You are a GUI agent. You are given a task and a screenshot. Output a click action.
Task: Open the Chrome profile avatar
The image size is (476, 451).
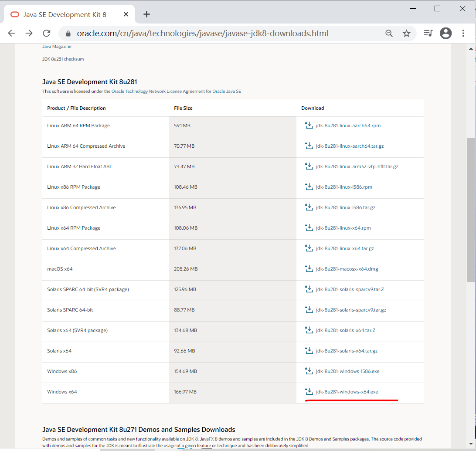pos(445,33)
